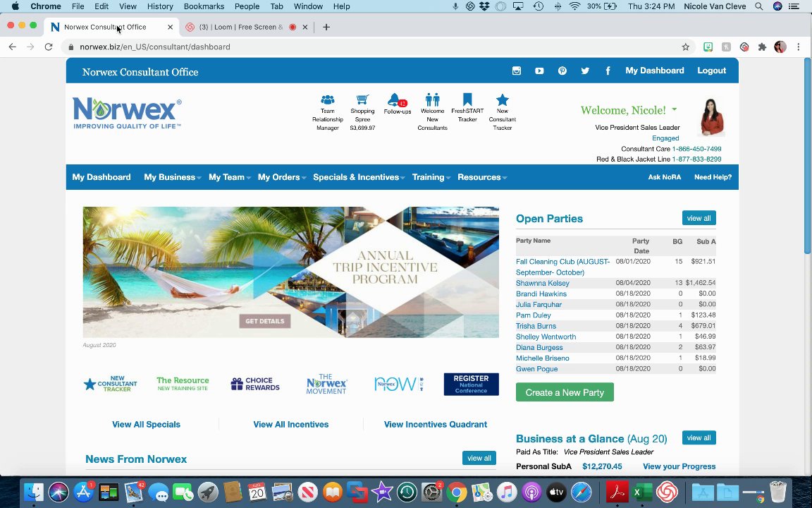Open Chrome three-dot menu
This screenshot has height=508, width=812.
[799, 47]
